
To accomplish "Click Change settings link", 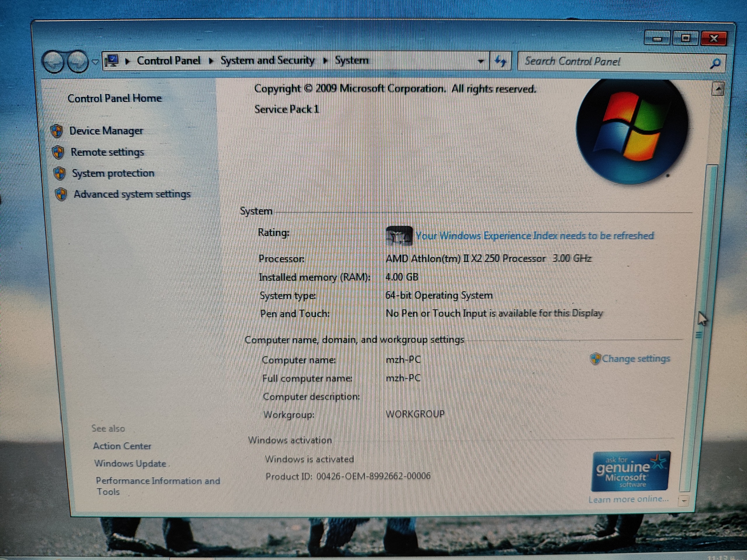I will [x=636, y=358].
